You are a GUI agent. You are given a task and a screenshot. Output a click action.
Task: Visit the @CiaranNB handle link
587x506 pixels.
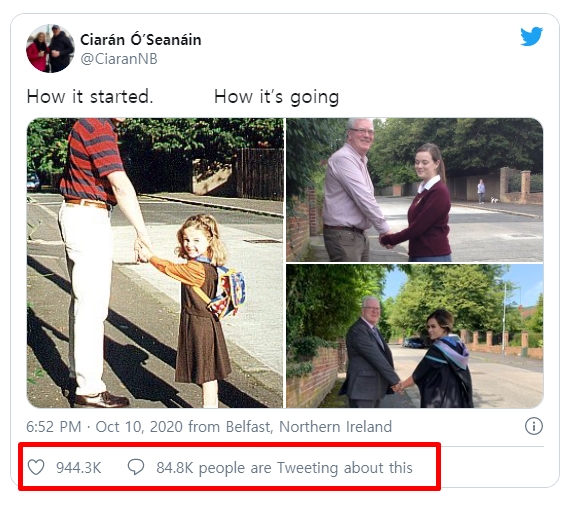[x=119, y=59]
